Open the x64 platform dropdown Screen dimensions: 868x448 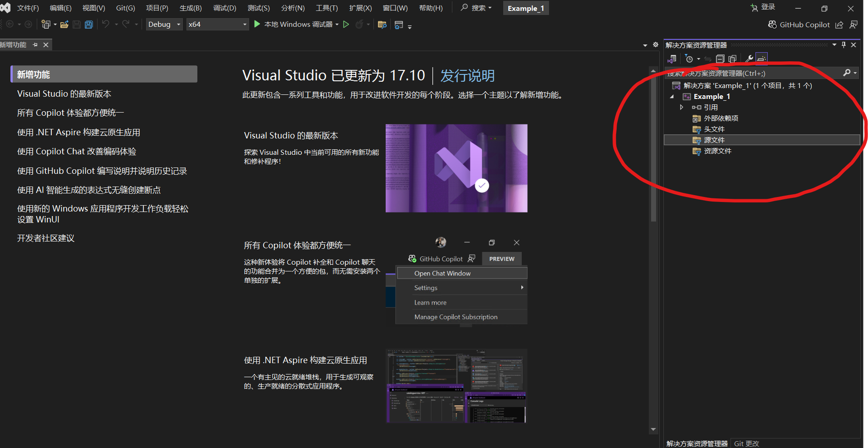(217, 24)
